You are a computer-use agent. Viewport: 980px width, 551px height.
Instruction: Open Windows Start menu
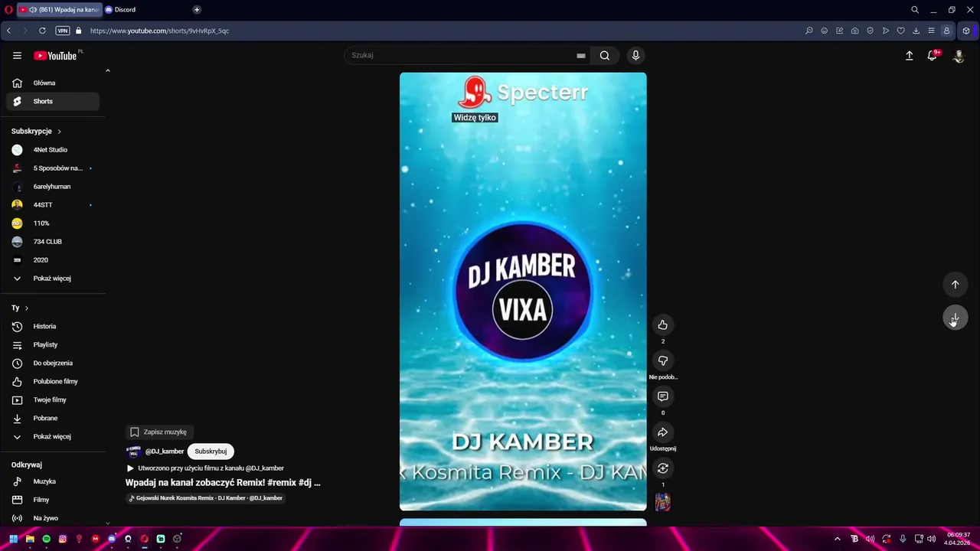(13, 539)
